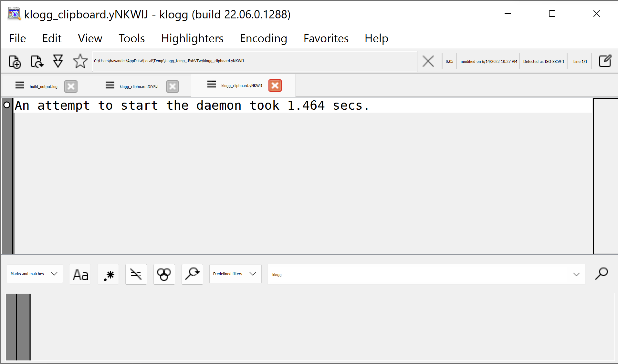This screenshot has height=364, width=618.
Task: Click the log line about daemon start
Action: [x=192, y=106]
